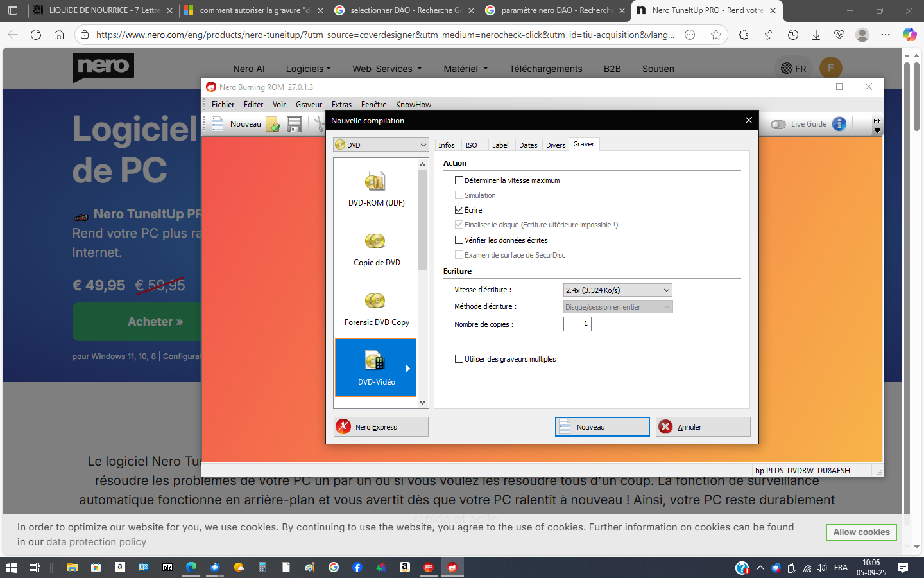Open the Extras menu
This screenshot has height=578, width=924.
point(341,105)
